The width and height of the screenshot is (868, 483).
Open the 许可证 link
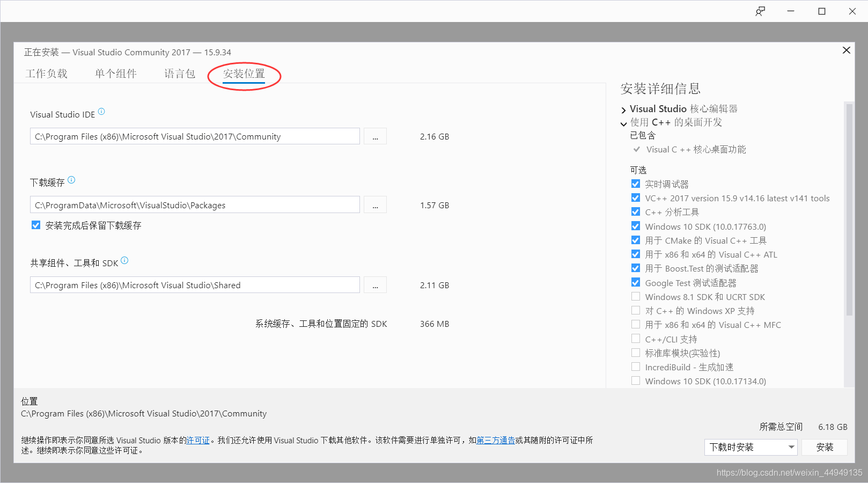click(198, 440)
